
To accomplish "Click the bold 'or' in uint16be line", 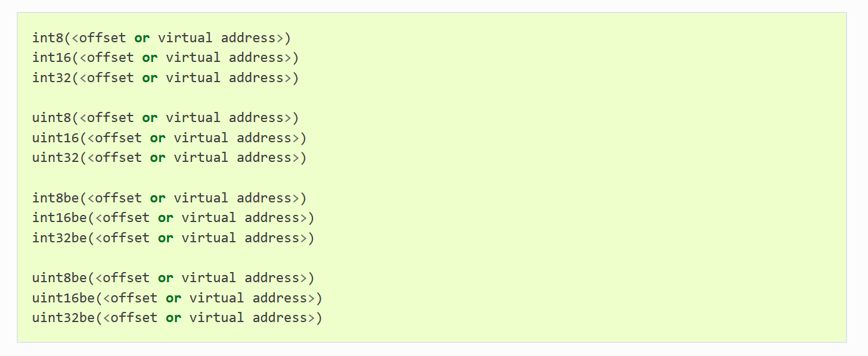I will (173, 299).
